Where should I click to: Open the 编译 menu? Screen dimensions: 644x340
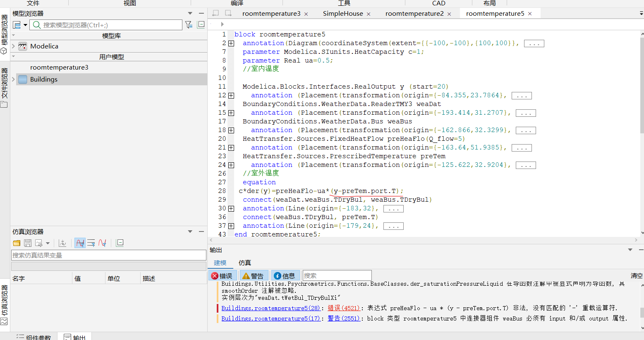237,3
